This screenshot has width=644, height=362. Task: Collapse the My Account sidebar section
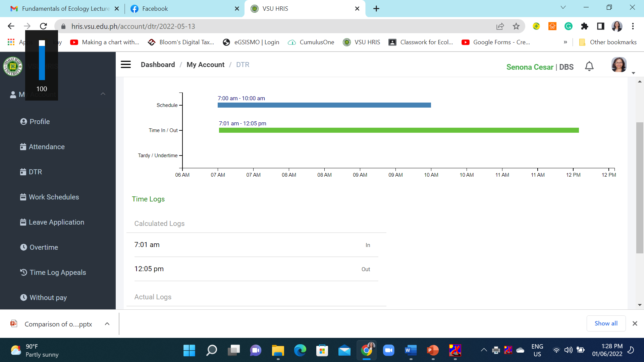(103, 94)
